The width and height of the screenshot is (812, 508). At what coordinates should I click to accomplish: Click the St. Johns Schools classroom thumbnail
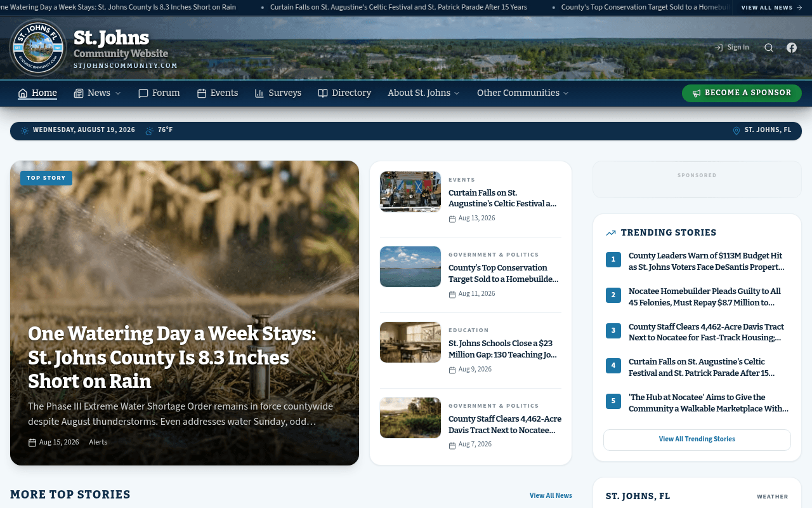[410, 342]
